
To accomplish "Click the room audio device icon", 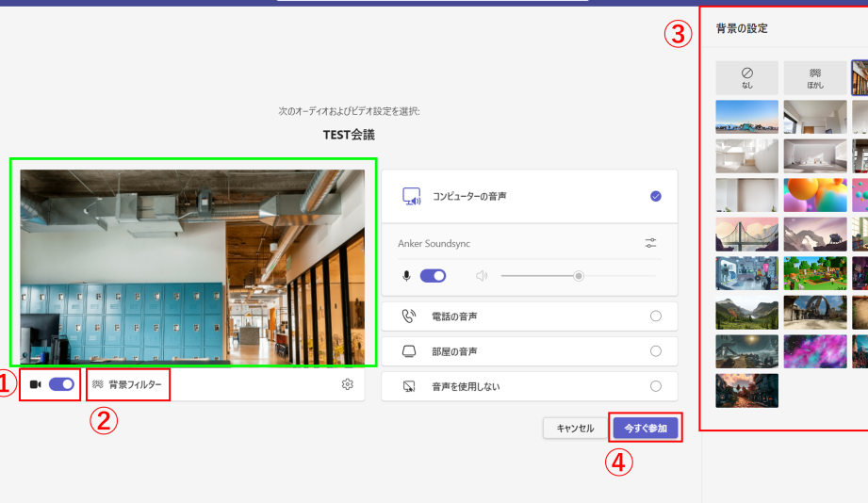I will click(x=408, y=350).
